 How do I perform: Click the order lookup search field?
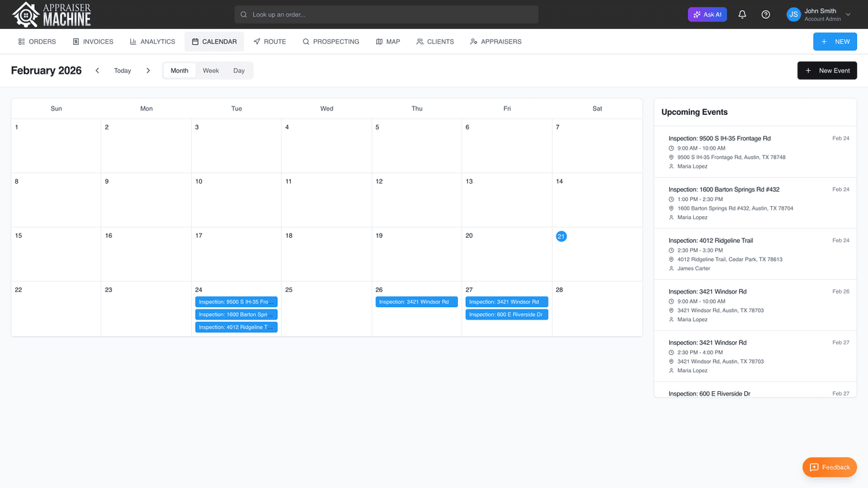point(388,14)
